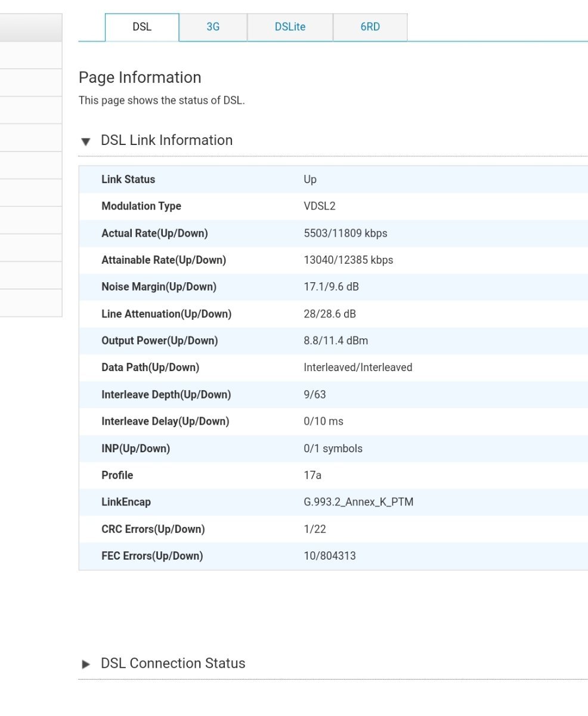Screen dimensions: 588x716
Task: Click the Link Status row label
Action: 128,180
